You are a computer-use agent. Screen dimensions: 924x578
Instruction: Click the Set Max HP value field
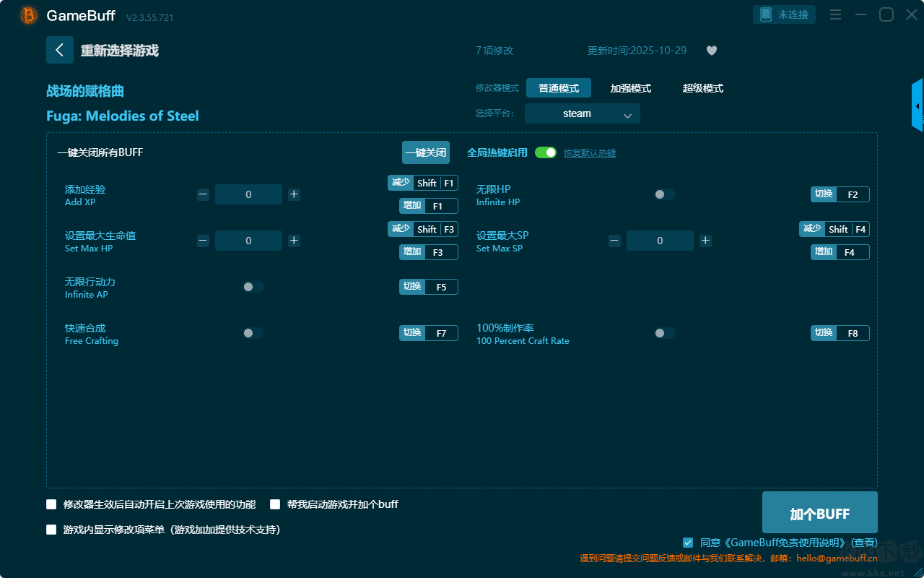[x=248, y=241]
